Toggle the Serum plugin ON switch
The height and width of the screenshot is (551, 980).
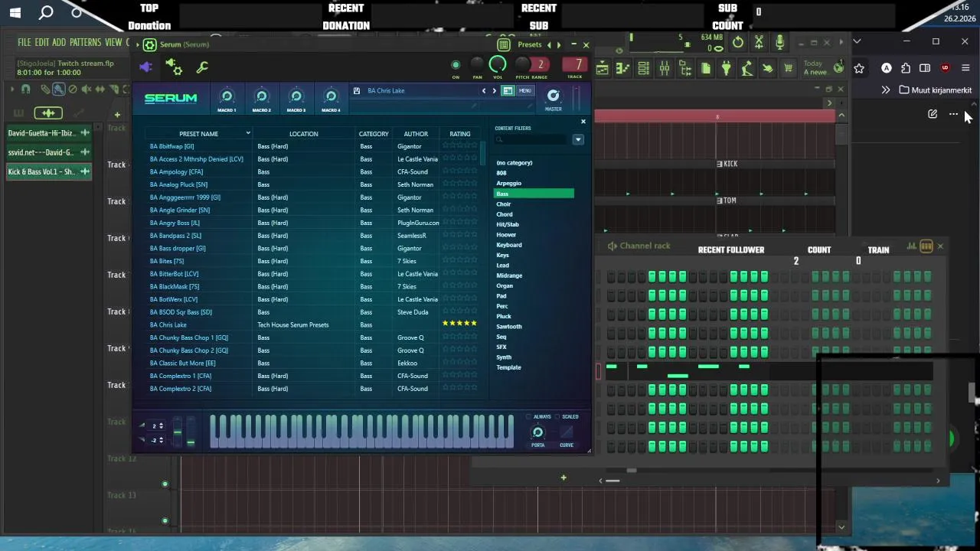tap(456, 65)
